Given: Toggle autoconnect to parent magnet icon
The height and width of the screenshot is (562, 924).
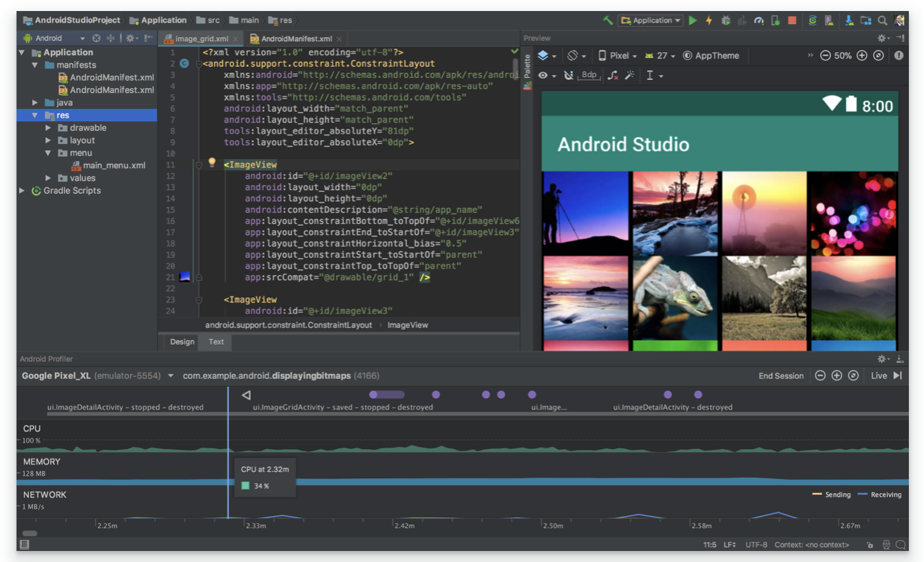Looking at the screenshot, I should (568, 75).
